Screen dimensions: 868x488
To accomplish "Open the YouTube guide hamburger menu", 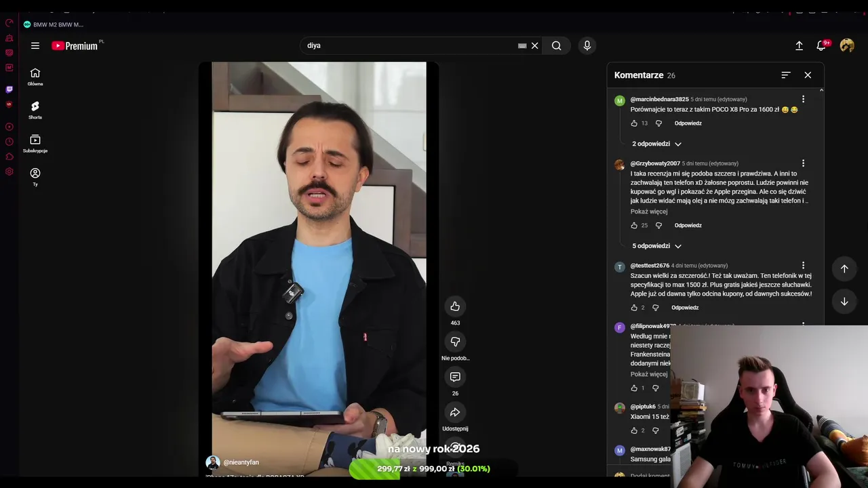I will point(35,45).
